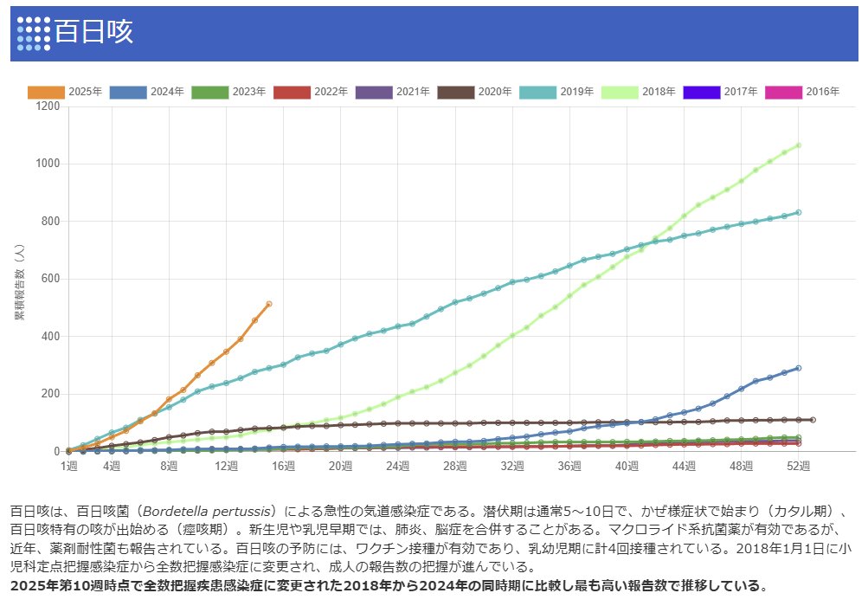Toggle the 2016年 magenta legend entry

pyautogui.click(x=783, y=92)
